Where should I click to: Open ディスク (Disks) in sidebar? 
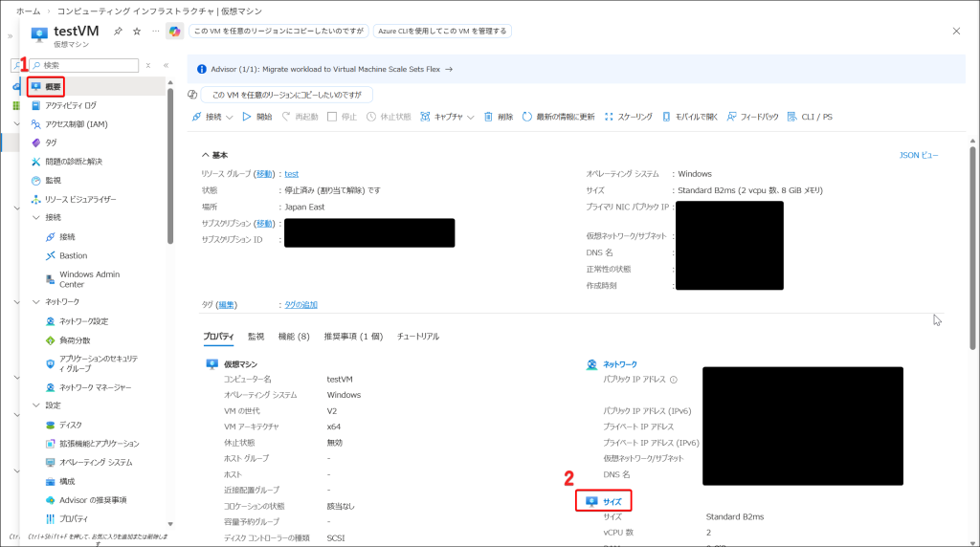[70, 425]
